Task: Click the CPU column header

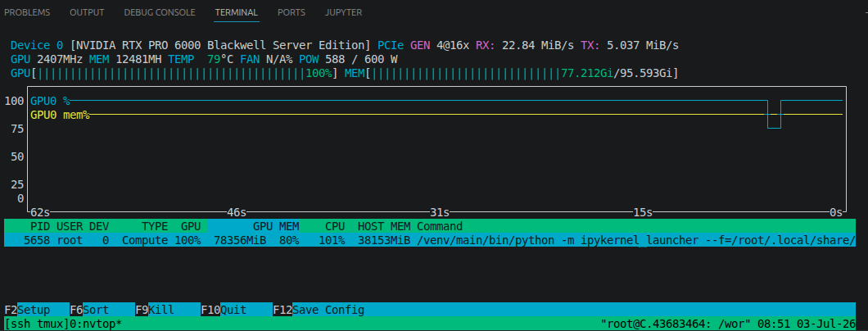Action: click(x=335, y=226)
